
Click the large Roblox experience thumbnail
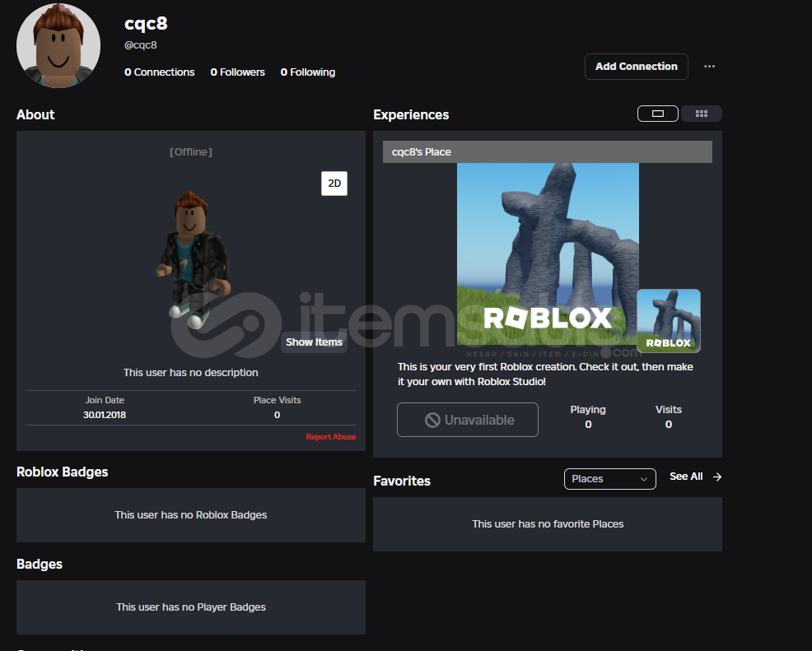click(548, 253)
